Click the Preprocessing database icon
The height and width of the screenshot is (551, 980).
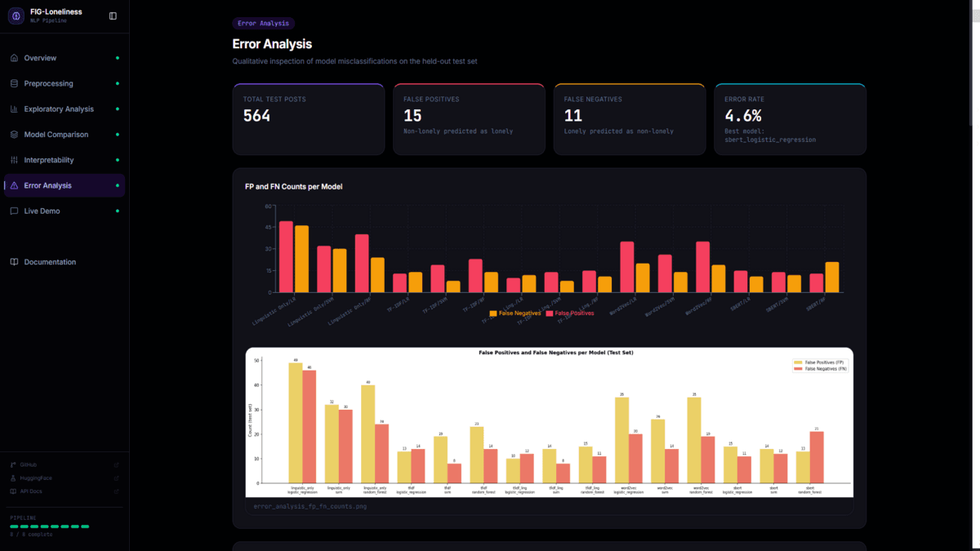14,83
